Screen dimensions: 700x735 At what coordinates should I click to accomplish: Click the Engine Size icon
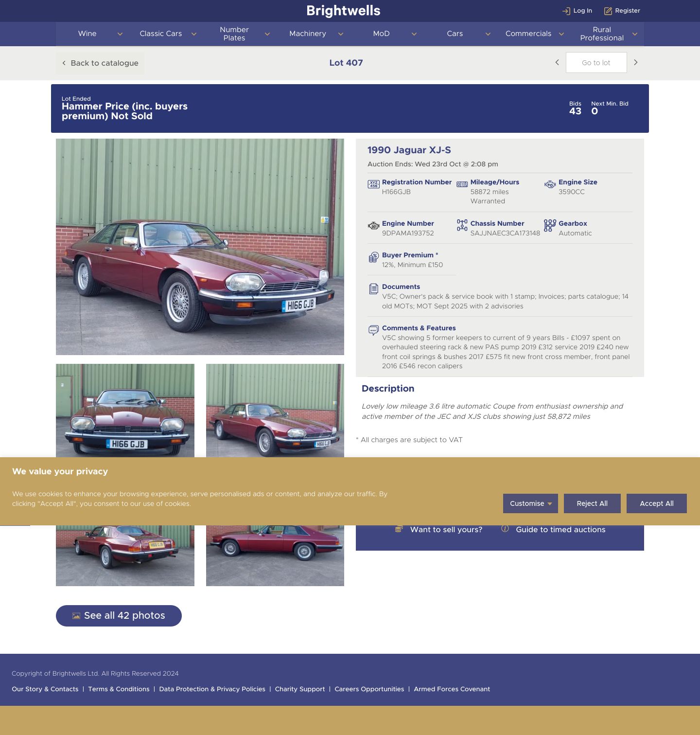550,184
